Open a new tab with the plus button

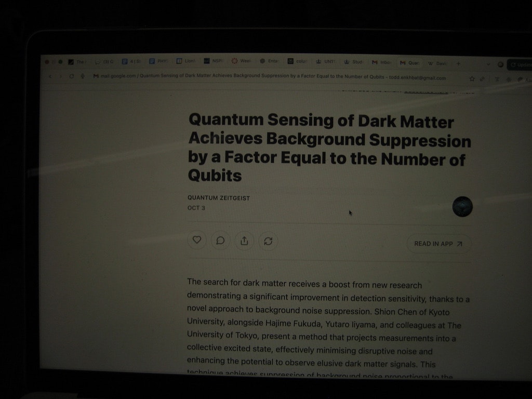pyautogui.click(x=458, y=63)
